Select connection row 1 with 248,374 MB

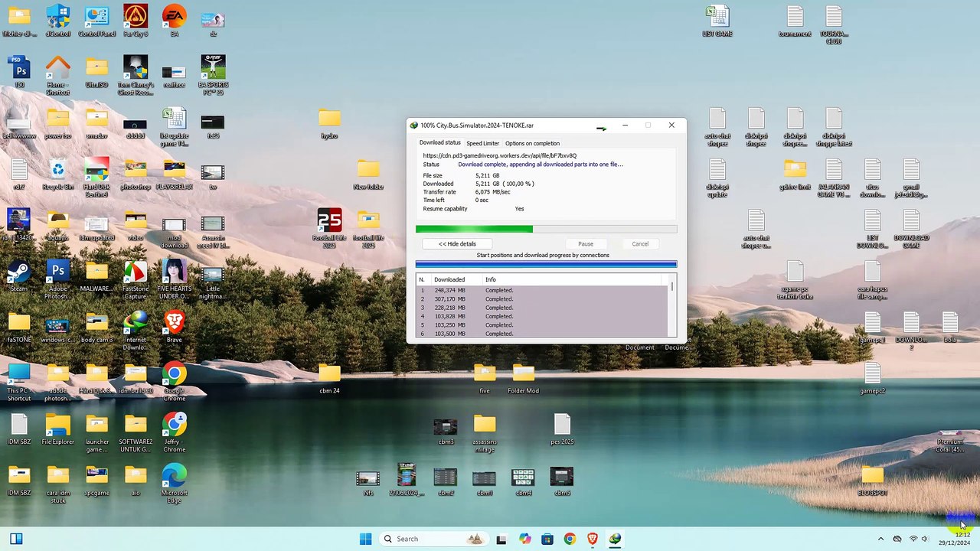pyautogui.click(x=542, y=290)
